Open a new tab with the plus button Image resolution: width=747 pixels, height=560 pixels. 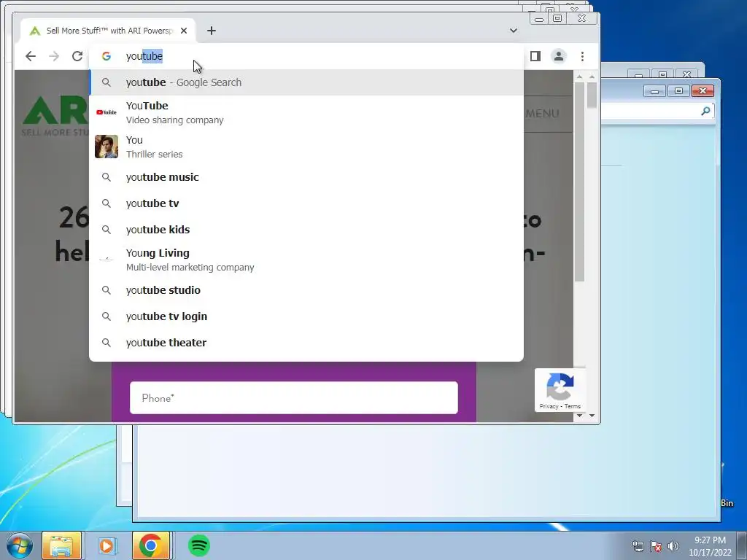(212, 31)
